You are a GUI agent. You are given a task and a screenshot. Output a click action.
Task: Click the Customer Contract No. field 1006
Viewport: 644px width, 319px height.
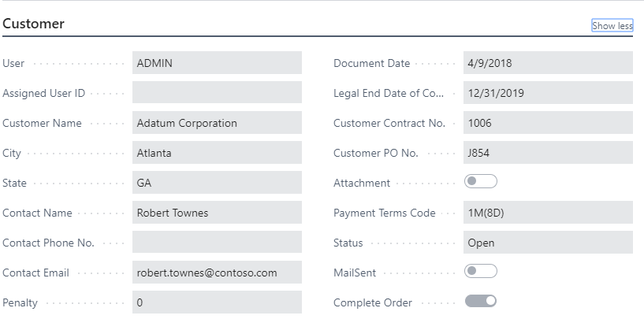point(548,123)
